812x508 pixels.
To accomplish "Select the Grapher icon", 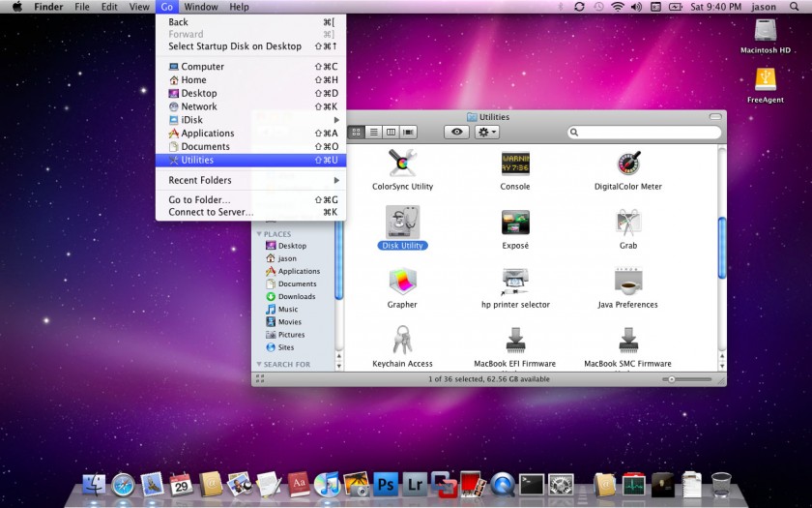I will tap(402, 282).
